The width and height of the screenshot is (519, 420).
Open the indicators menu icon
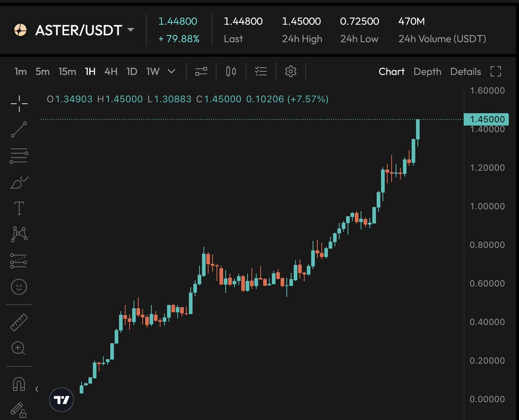point(201,71)
